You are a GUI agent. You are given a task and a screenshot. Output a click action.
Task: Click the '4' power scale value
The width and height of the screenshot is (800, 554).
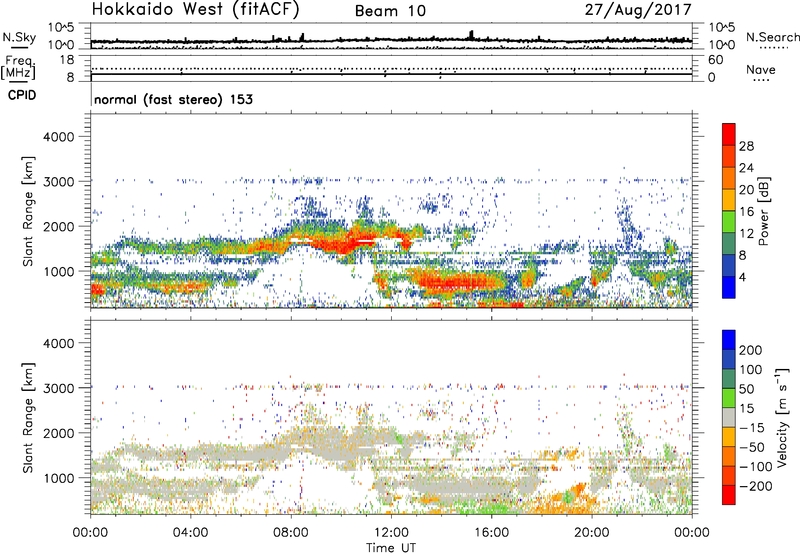click(x=742, y=277)
